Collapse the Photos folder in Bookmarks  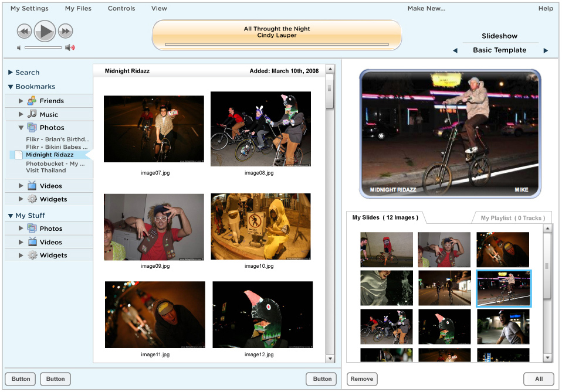click(21, 128)
